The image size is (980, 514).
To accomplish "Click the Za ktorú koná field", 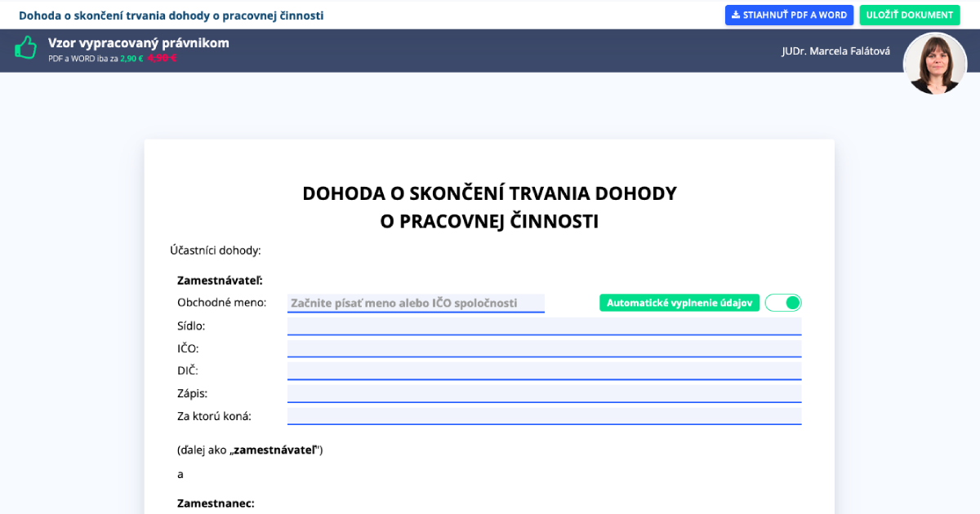I will [544, 415].
